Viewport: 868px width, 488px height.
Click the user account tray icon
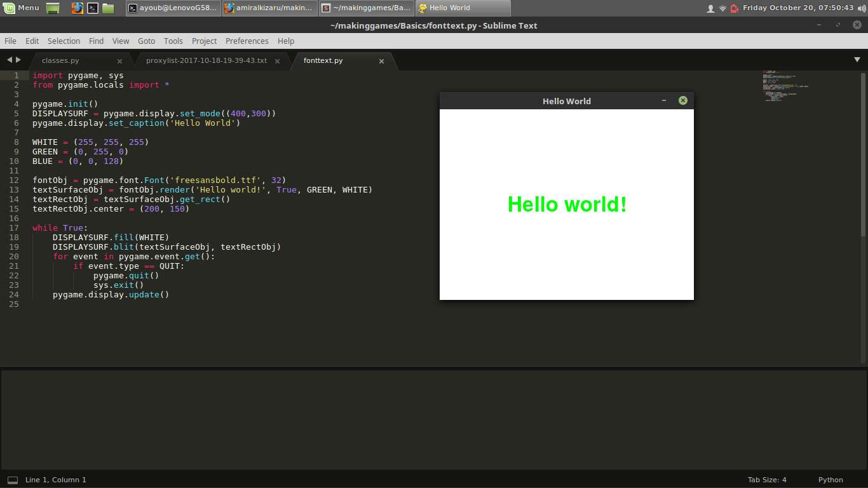click(710, 8)
